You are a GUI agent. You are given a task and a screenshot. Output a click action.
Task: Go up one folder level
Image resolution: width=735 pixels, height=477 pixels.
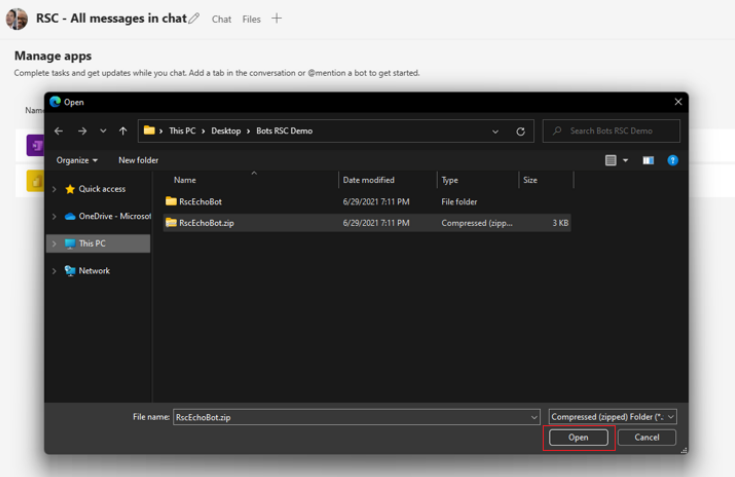[123, 131]
